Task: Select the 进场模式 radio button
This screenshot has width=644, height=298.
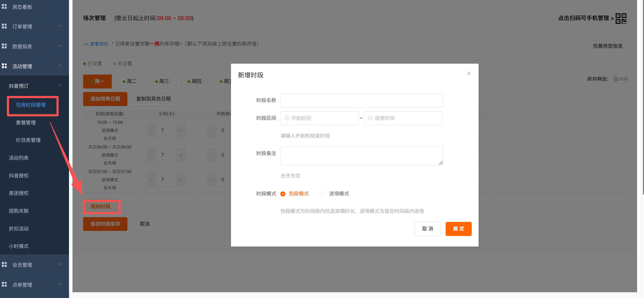Action: point(323,194)
